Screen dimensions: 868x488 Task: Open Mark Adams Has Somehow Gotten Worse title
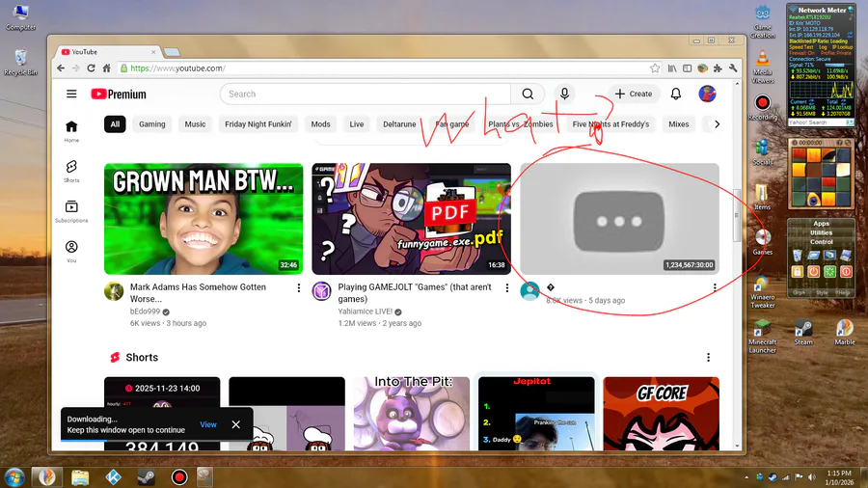[198, 292]
